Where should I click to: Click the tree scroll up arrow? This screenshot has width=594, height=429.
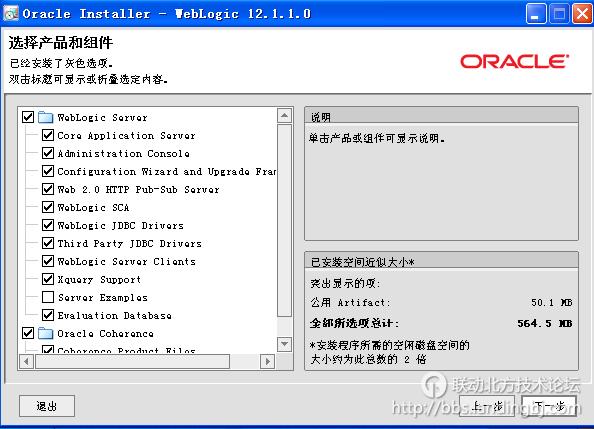284,115
